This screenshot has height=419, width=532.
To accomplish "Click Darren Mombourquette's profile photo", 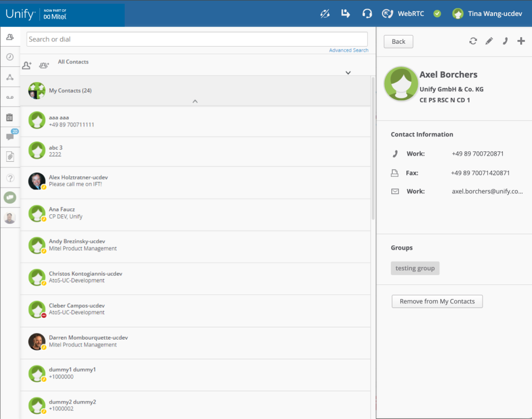I will tap(37, 342).
